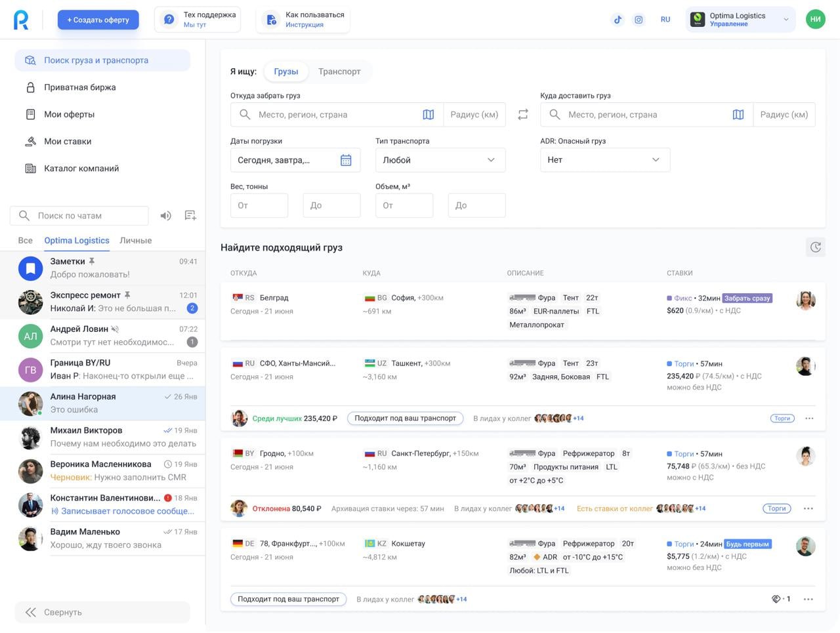
Task: Switch to Личные chats tab
Action: [136, 241]
